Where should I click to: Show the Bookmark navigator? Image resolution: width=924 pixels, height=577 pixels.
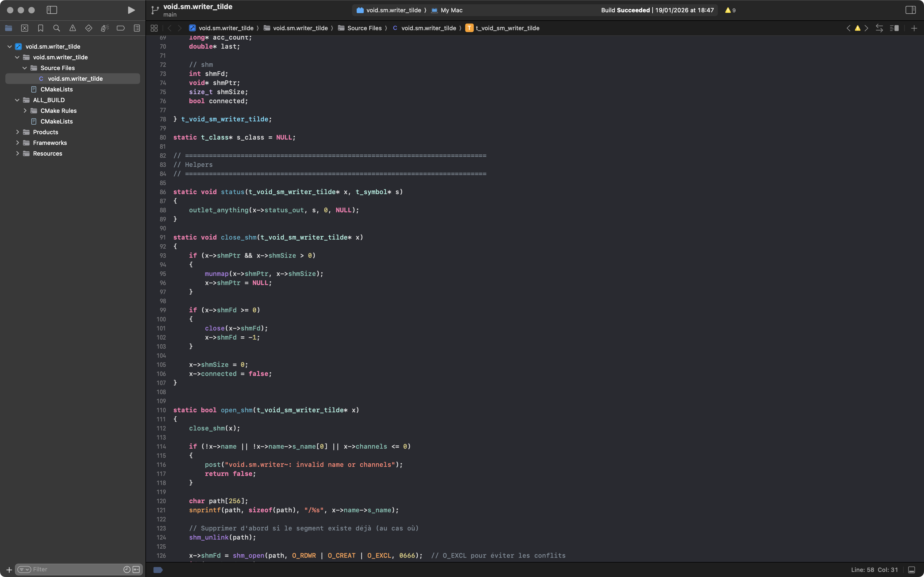(x=40, y=28)
